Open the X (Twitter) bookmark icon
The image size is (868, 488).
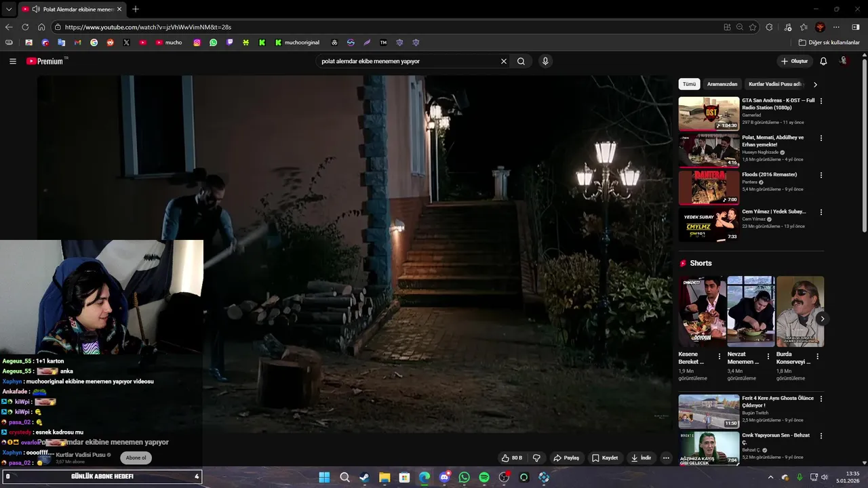[126, 42]
